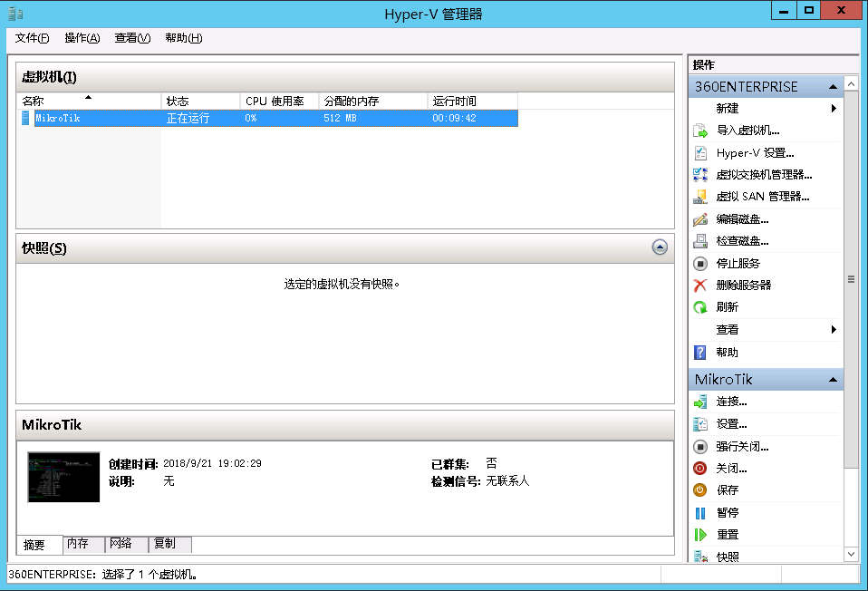Click the red X 删除服务器 icon
This screenshot has width=868, height=591.
700,286
